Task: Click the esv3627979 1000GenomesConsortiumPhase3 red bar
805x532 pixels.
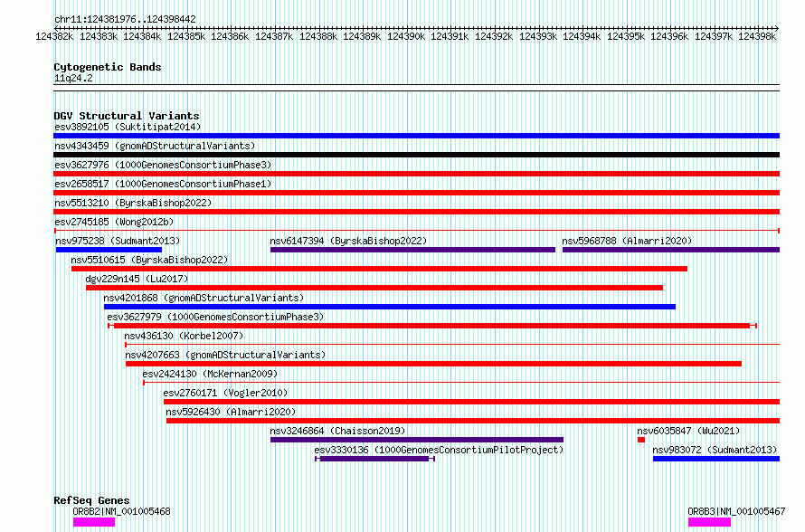Action: coord(431,326)
